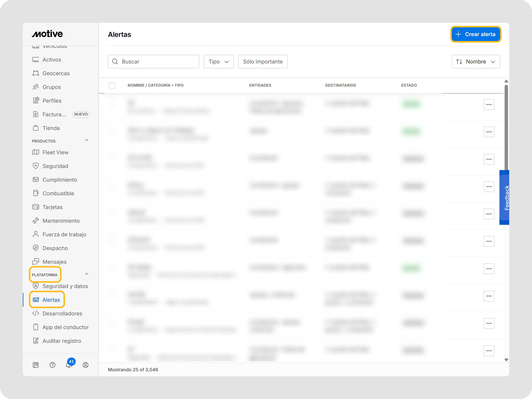The image size is (532, 399).
Task: Open Fleet View menu item
Action: click(x=55, y=153)
